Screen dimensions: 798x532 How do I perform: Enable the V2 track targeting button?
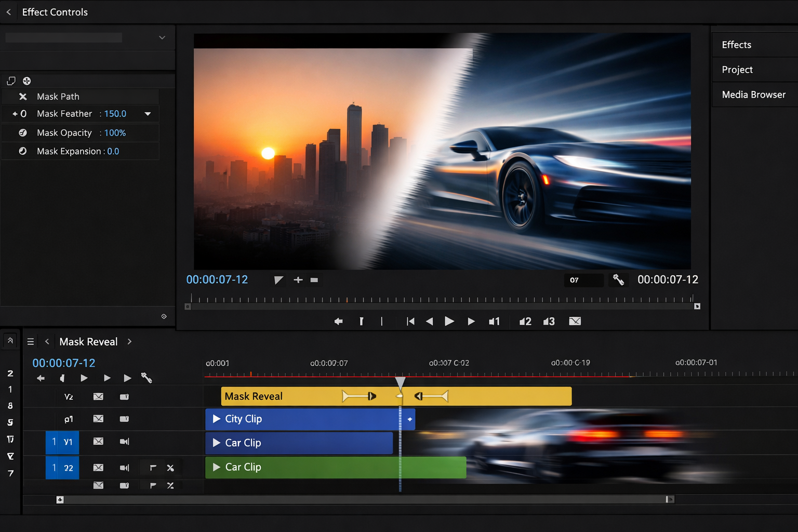click(69, 396)
